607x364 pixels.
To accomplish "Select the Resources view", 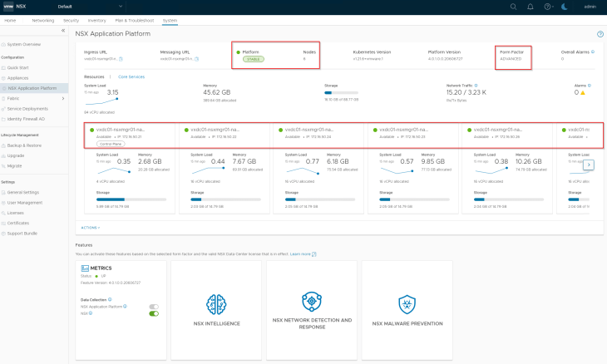I will [94, 77].
